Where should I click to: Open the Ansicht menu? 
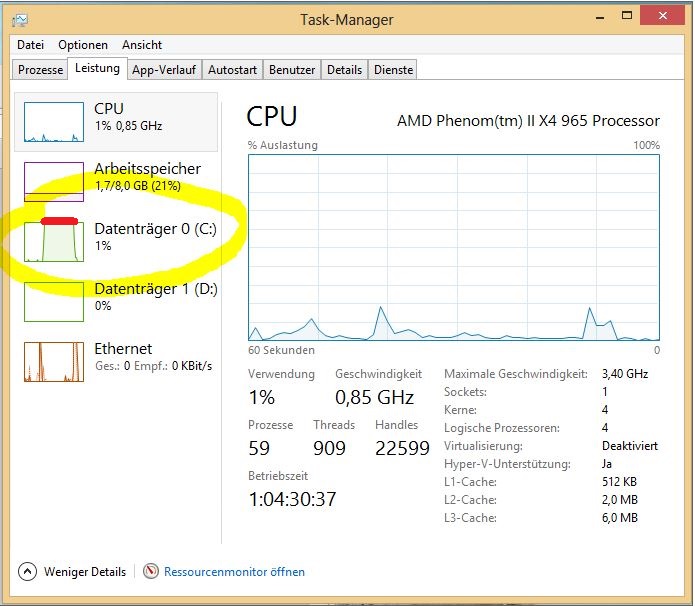[142, 45]
